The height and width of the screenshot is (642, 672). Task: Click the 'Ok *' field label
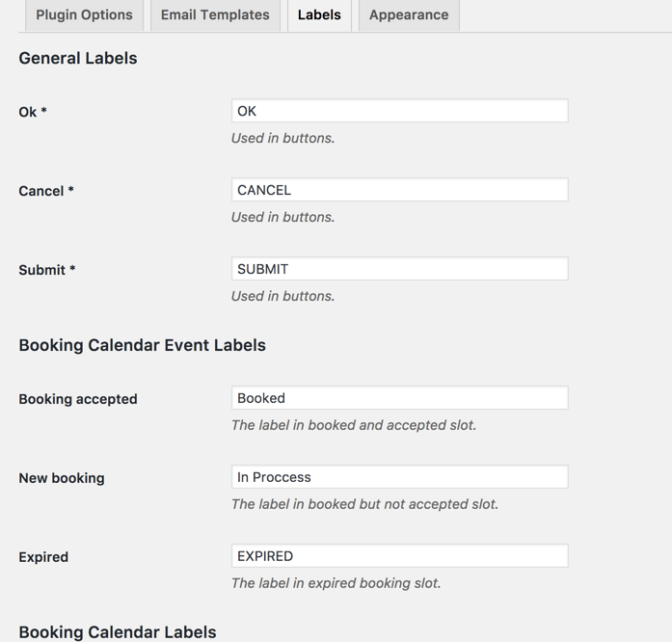point(33,112)
